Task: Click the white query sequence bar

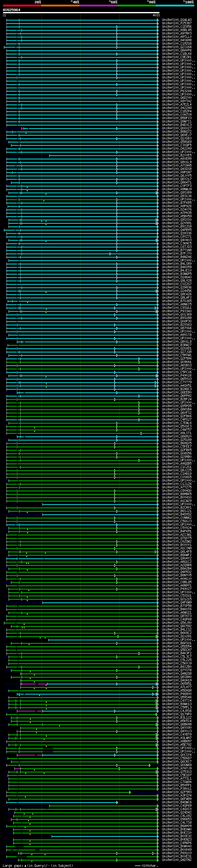Action: pyautogui.click(x=81, y=12)
